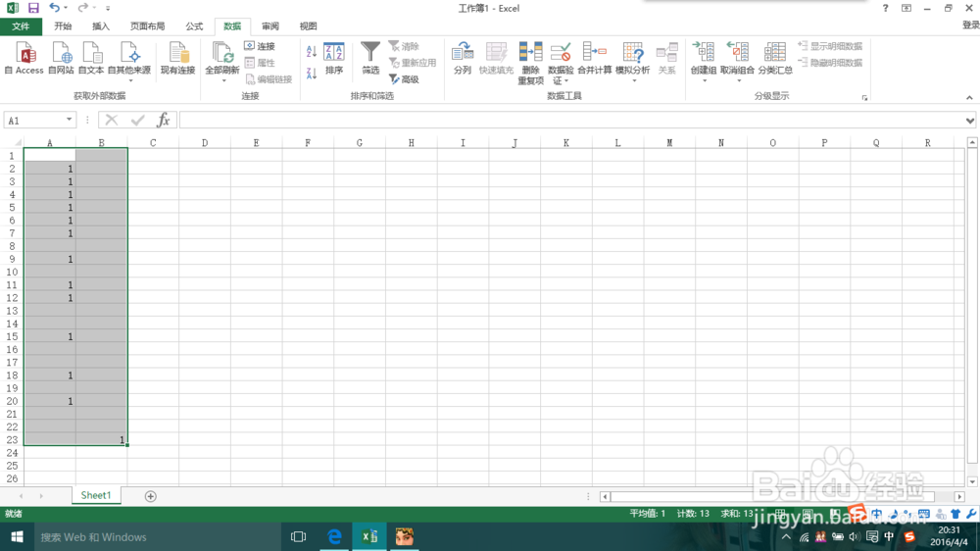Expand the Group (创建组) dropdown arrow
The width and height of the screenshot is (980, 551).
[x=704, y=80]
